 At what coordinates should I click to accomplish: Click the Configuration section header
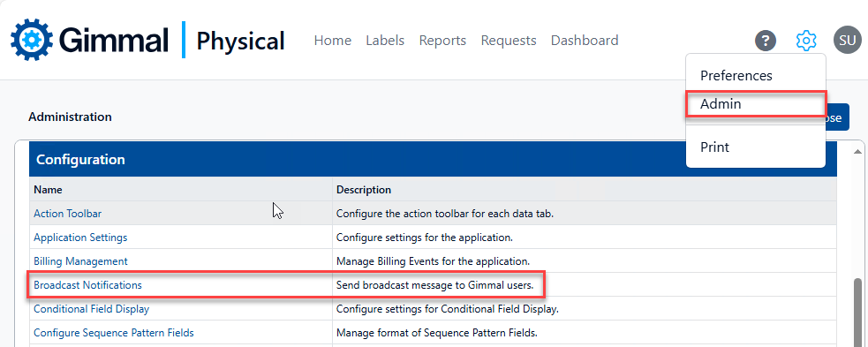tap(433, 160)
